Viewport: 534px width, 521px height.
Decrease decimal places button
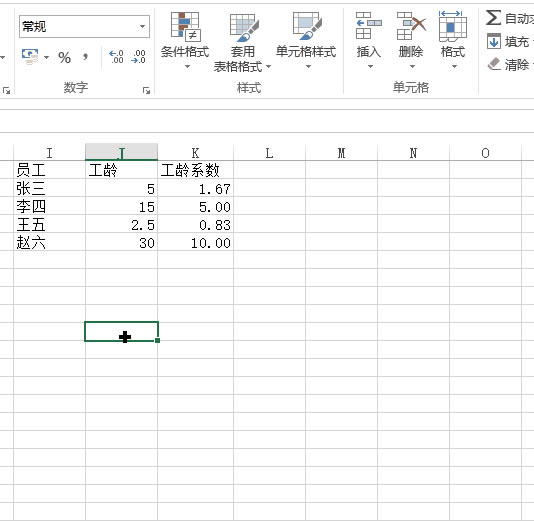[138, 57]
